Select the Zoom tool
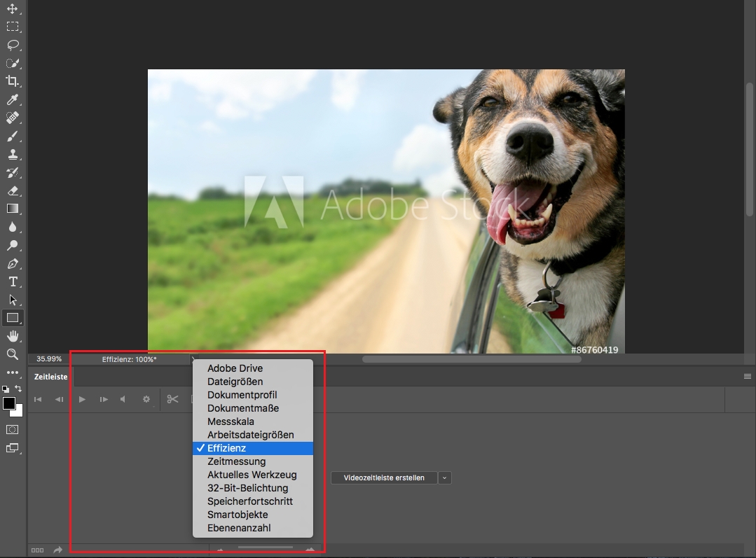The height and width of the screenshot is (558, 756). [12, 354]
